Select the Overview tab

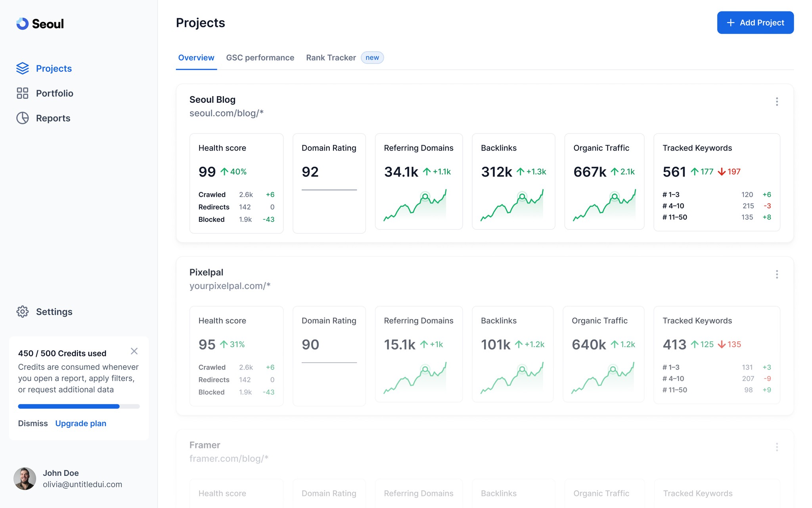pyautogui.click(x=196, y=58)
